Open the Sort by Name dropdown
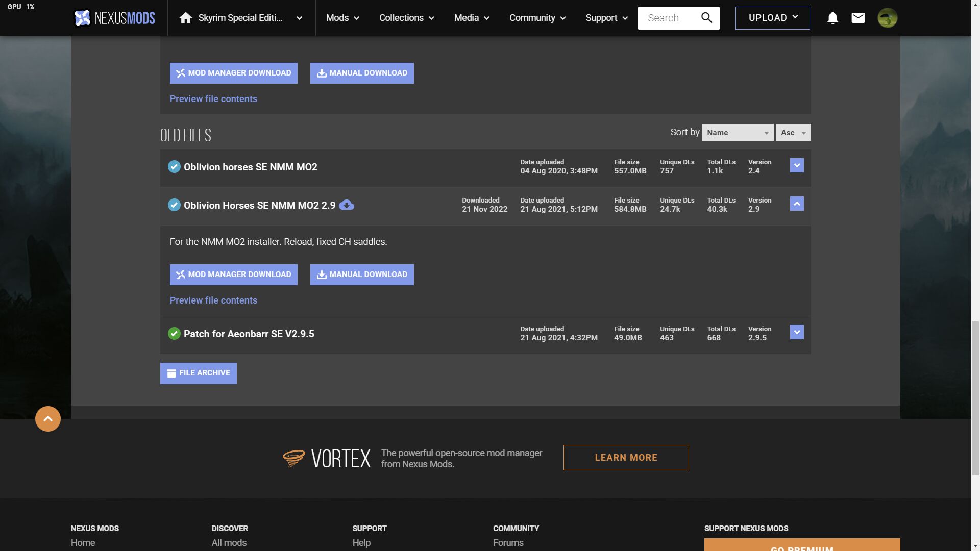980x551 pixels. point(738,133)
